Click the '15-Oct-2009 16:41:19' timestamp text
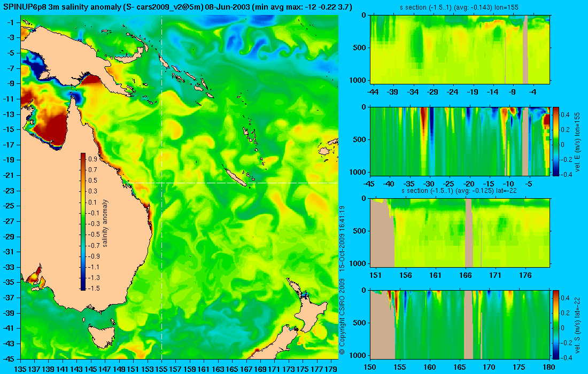The width and height of the screenshot is (588, 374). pyautogui.click(x=342, y=238)
